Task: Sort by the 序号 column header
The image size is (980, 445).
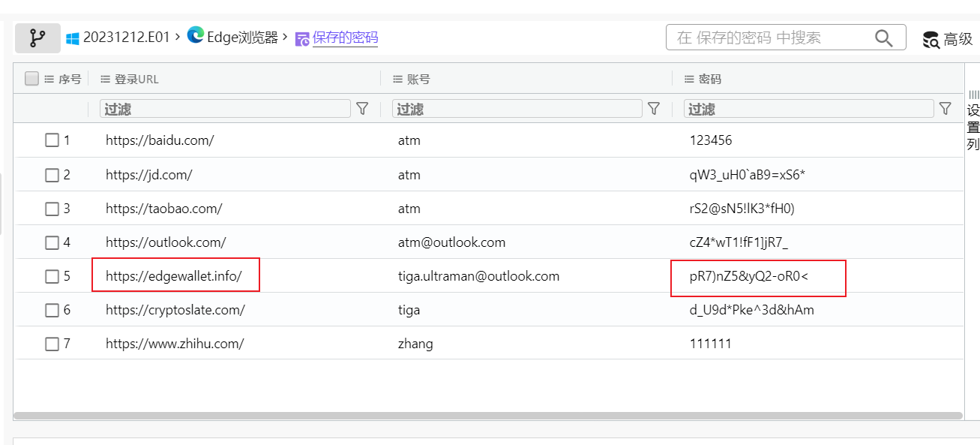Action: (70, 79)
